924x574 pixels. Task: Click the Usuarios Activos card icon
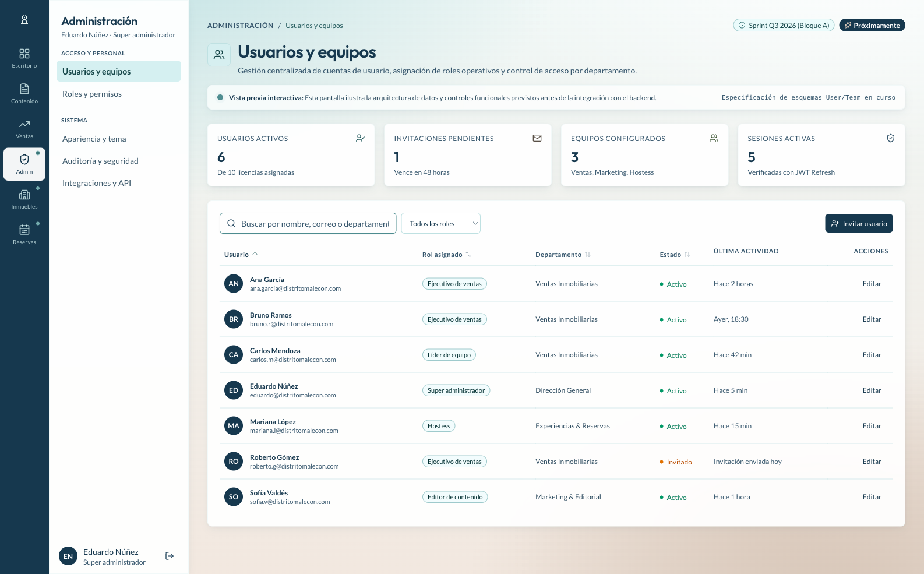[361, 138]
